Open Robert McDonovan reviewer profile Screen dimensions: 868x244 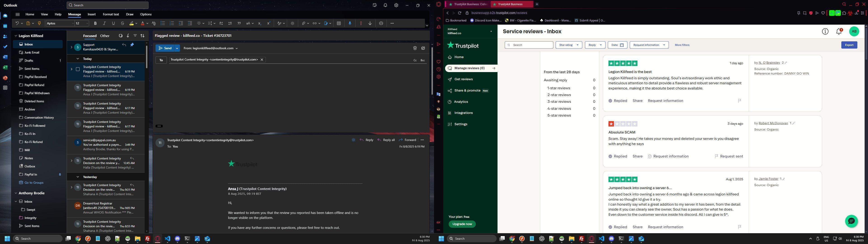click(x=773, y=123)
